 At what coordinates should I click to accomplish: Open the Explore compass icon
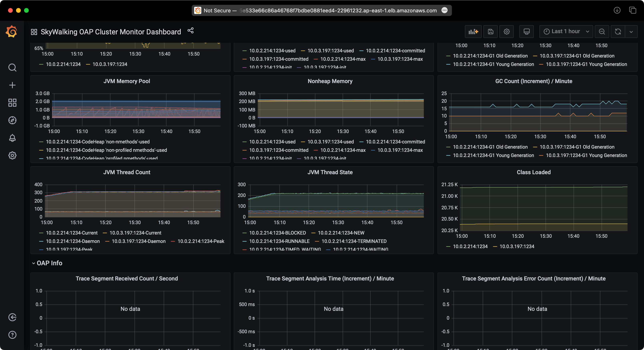tap(12, 120)
